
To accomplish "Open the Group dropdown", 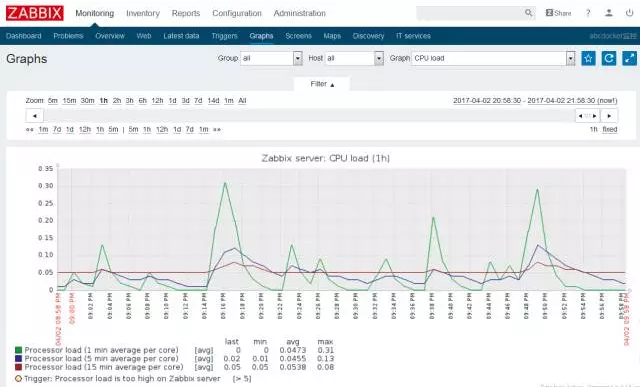I will (271, 59).
